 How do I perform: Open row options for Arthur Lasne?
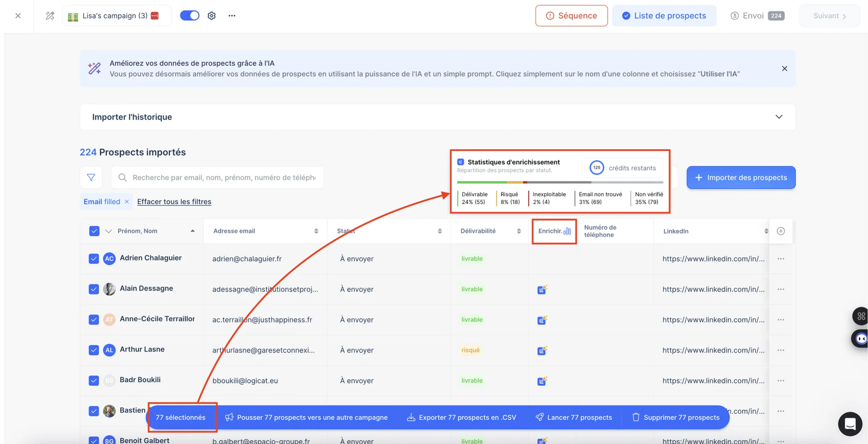781,350
